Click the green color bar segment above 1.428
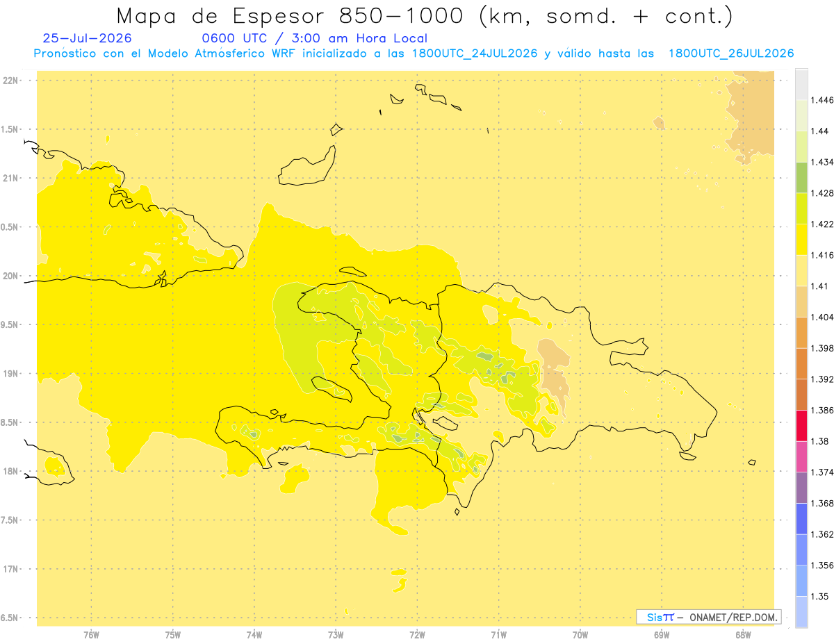 click(801, 177)
